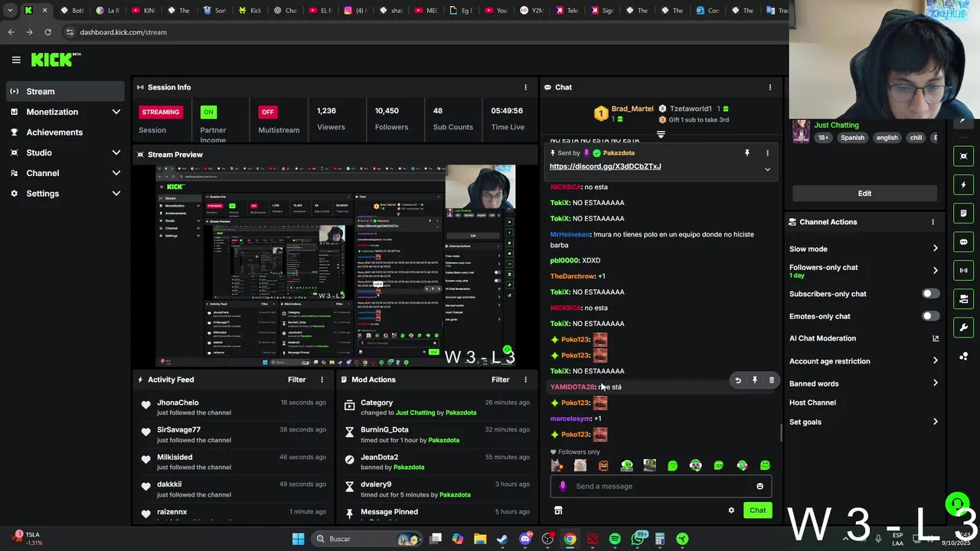Open the shop icon below message box
This screenshot has height=551, width=980.
point(558,510)
